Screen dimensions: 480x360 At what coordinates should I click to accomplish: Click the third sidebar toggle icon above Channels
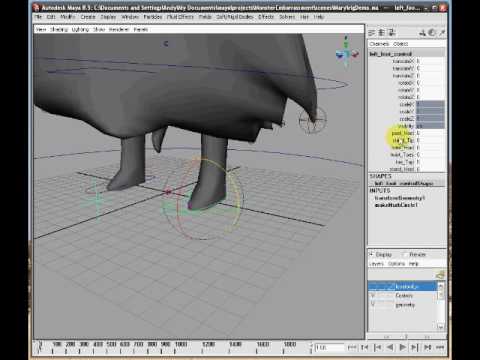[392, 32]
